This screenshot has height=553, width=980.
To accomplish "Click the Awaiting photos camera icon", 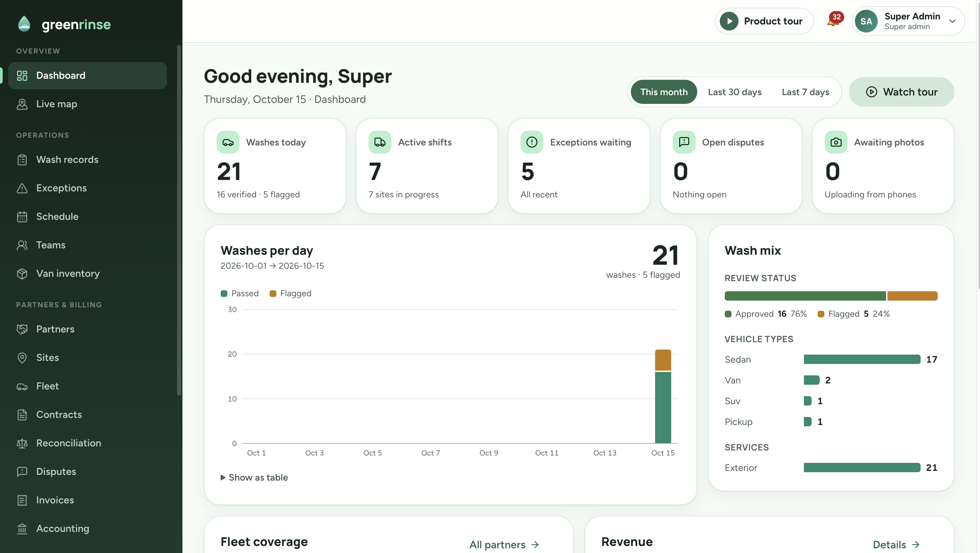I will (x=836, y=142).
